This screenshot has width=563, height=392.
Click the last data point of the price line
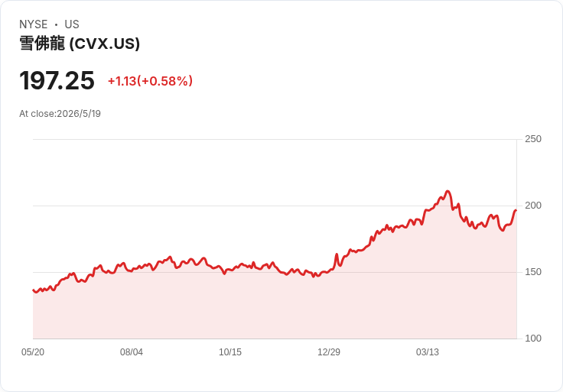(516, 210)
